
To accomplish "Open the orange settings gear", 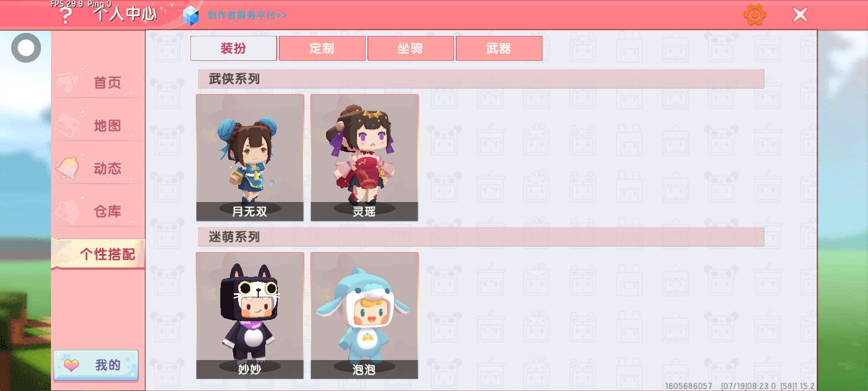I will point(755,15).
